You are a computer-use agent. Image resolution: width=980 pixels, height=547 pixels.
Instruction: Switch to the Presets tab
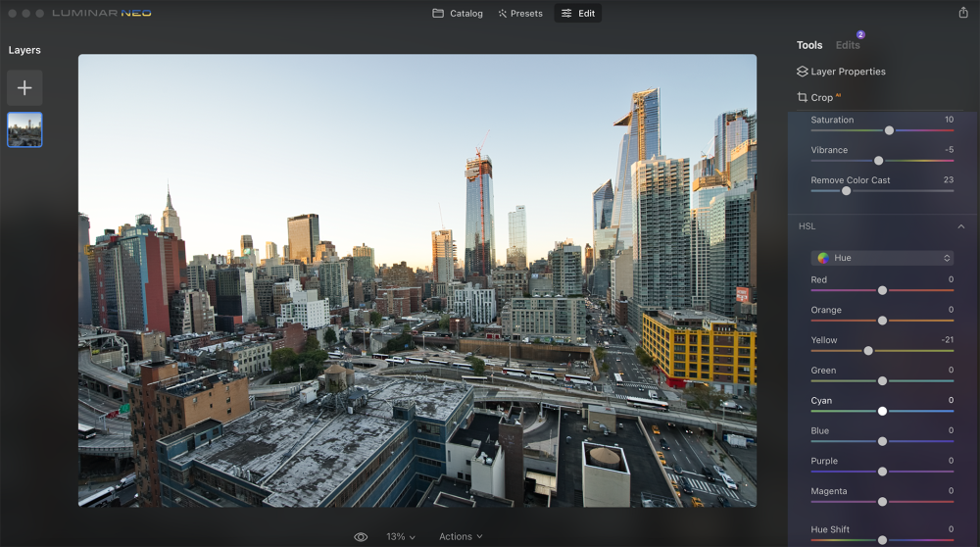tap(520, 13)
